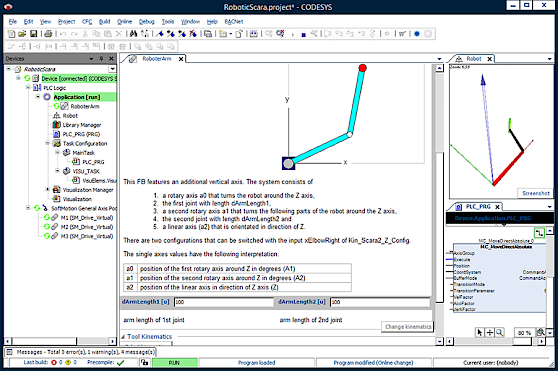Click the security lock icon in status bar
Screen dimensions: 558x371
tap(144, 362)
